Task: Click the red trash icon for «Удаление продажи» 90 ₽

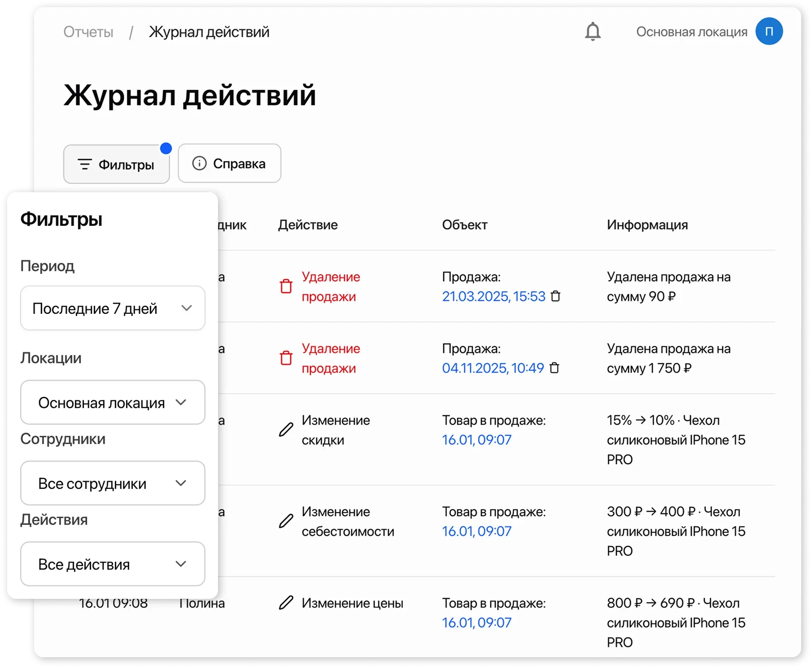Action: [286, 286]
